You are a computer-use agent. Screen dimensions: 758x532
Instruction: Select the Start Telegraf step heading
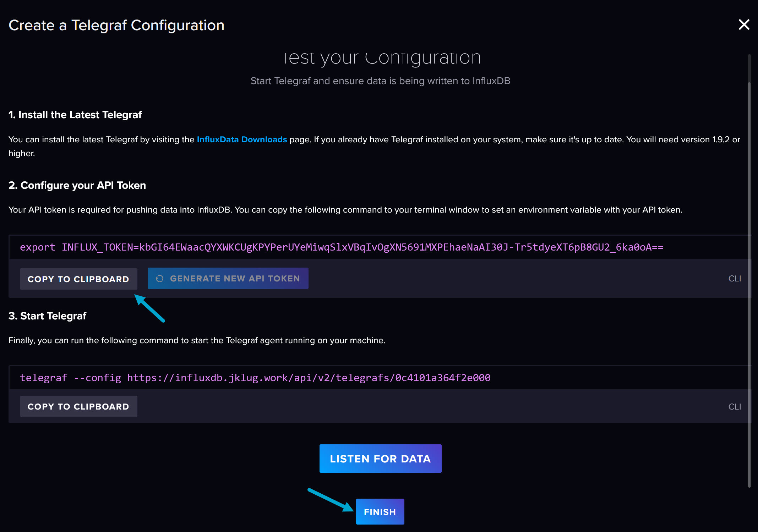click(x=47, y=316)
